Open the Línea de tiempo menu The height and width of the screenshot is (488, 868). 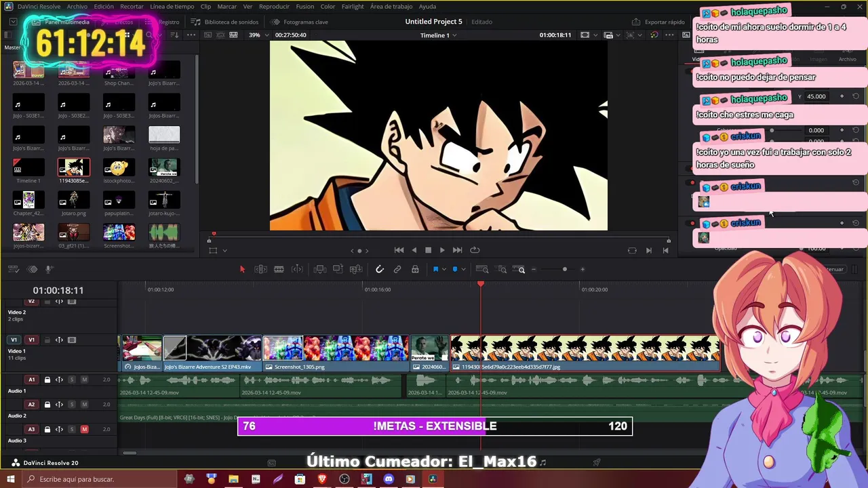point(172,6)
